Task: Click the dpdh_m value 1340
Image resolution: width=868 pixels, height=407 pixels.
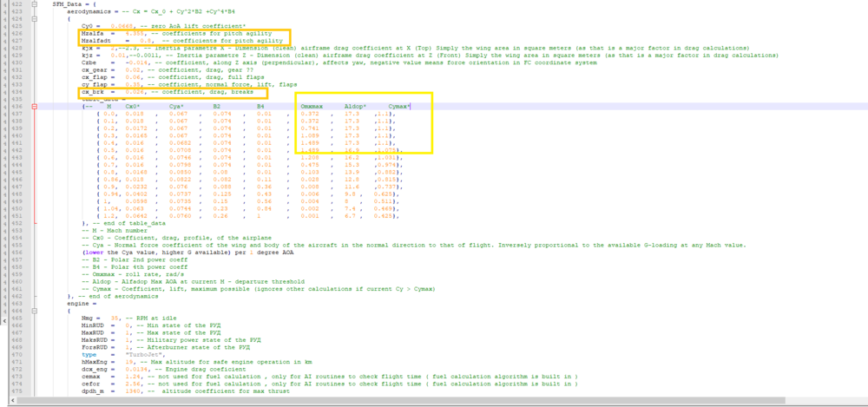Action: point(132,391)
